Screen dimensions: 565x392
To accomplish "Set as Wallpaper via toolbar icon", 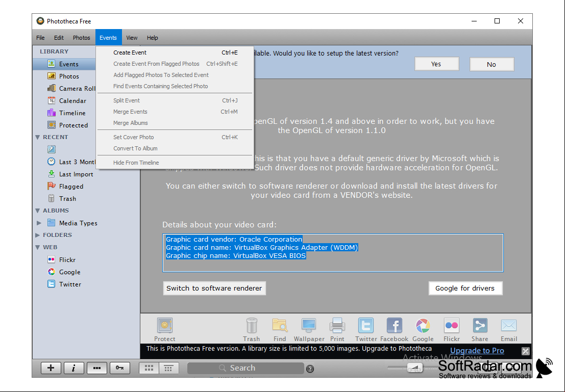I will [309, 329].
